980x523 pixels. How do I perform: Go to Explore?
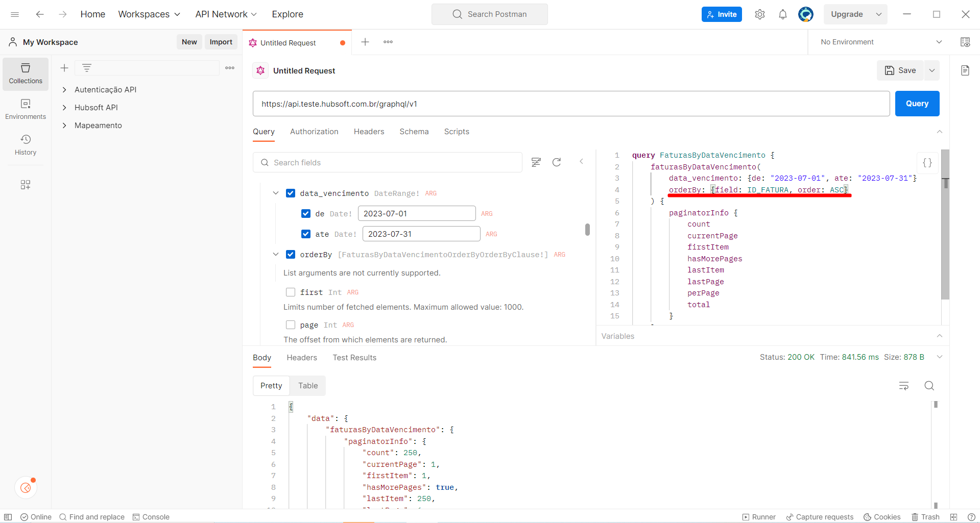288,14
